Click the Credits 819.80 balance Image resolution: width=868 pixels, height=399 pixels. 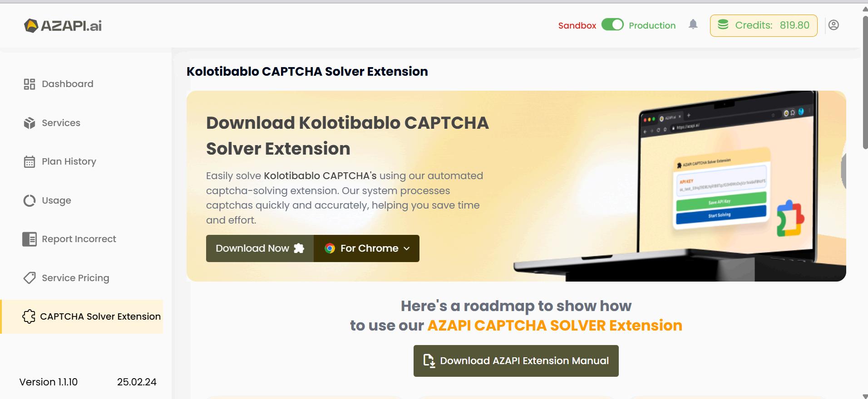tap(764, 25)
